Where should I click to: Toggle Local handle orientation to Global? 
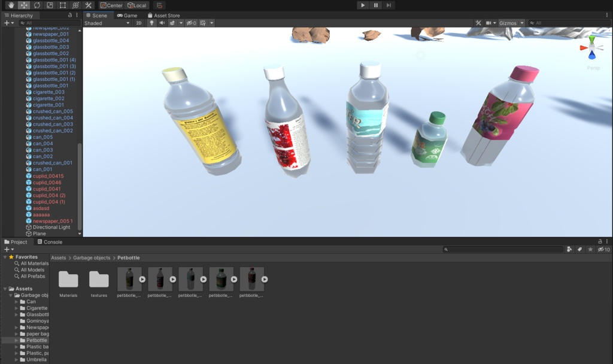pyautogui.click(x=136, y=5)
